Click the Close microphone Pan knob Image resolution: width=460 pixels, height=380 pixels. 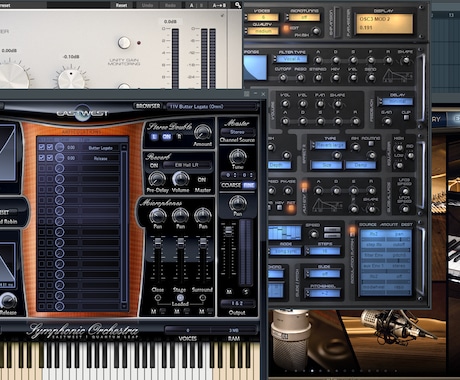(x=157, y=215)
